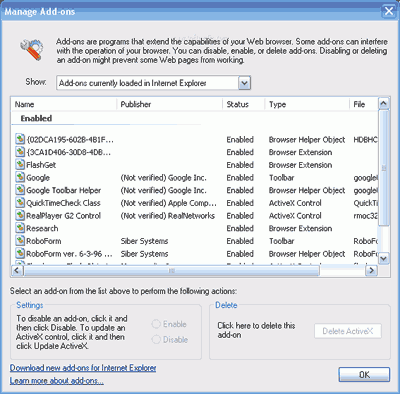Click the horizontal scrollbar thumb
The image size is (400, 394).
171,271
